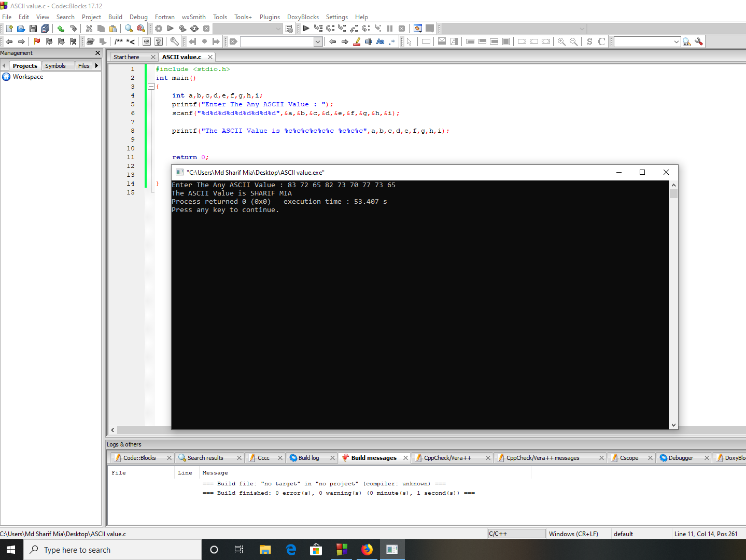Zoom out with the magnifier minus icon

573,41
